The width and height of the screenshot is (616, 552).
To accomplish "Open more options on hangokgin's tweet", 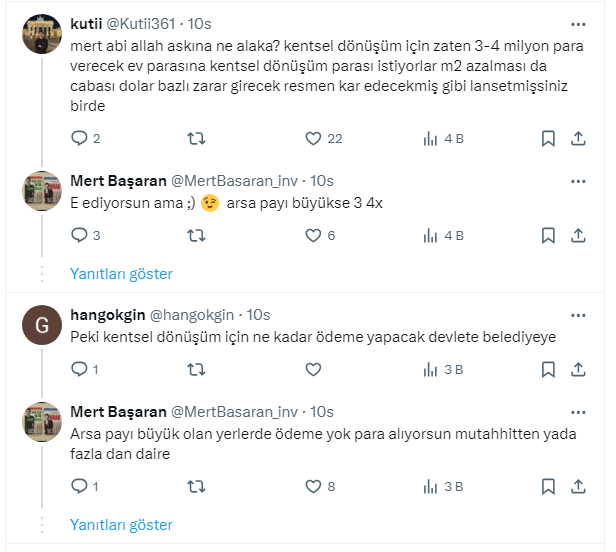I will click(578, 315).
